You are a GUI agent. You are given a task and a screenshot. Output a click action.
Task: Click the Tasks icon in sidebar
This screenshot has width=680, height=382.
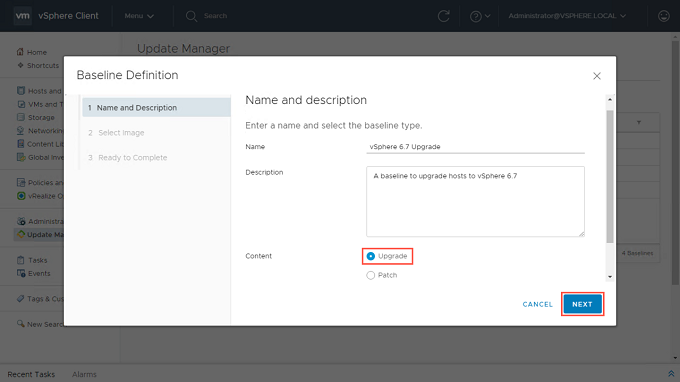pyautogui.click(x=21, y=260)
